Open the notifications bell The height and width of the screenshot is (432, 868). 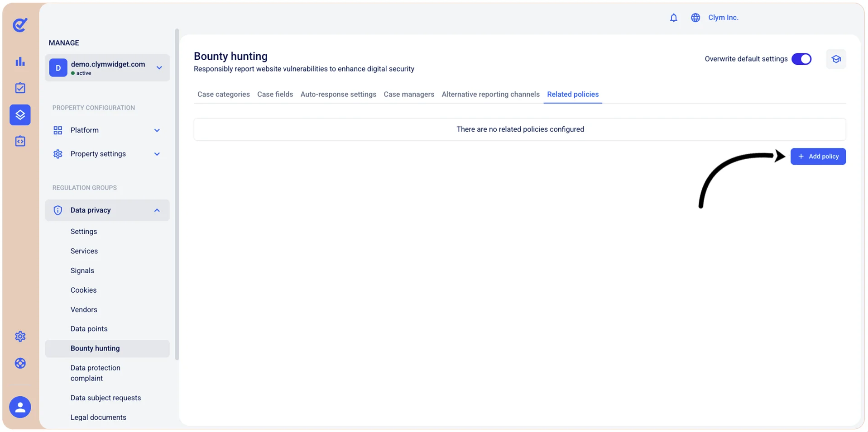[674, 18]
